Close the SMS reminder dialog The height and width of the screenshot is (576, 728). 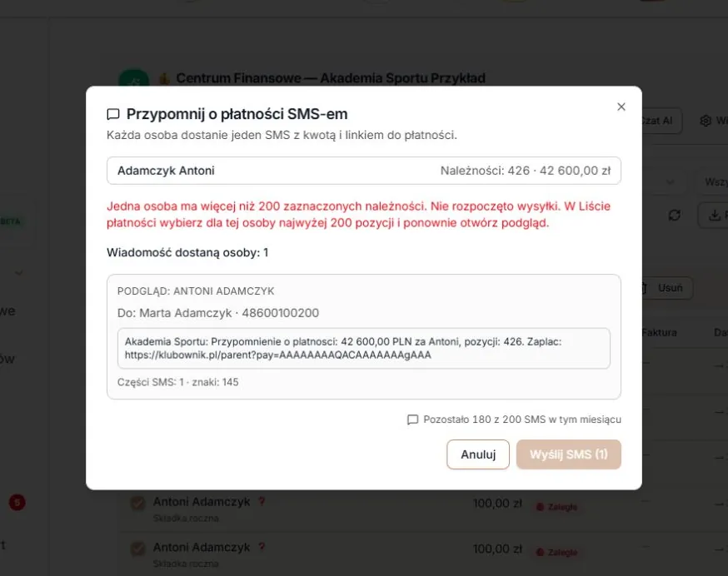pos(621,107)
